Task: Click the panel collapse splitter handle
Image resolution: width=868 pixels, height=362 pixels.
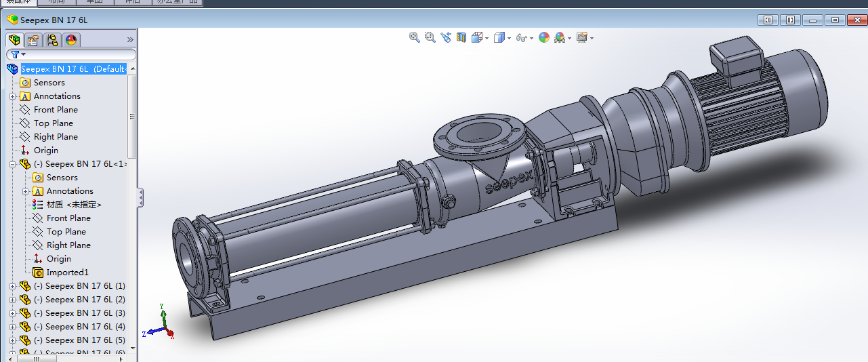Action: point(140,197)
